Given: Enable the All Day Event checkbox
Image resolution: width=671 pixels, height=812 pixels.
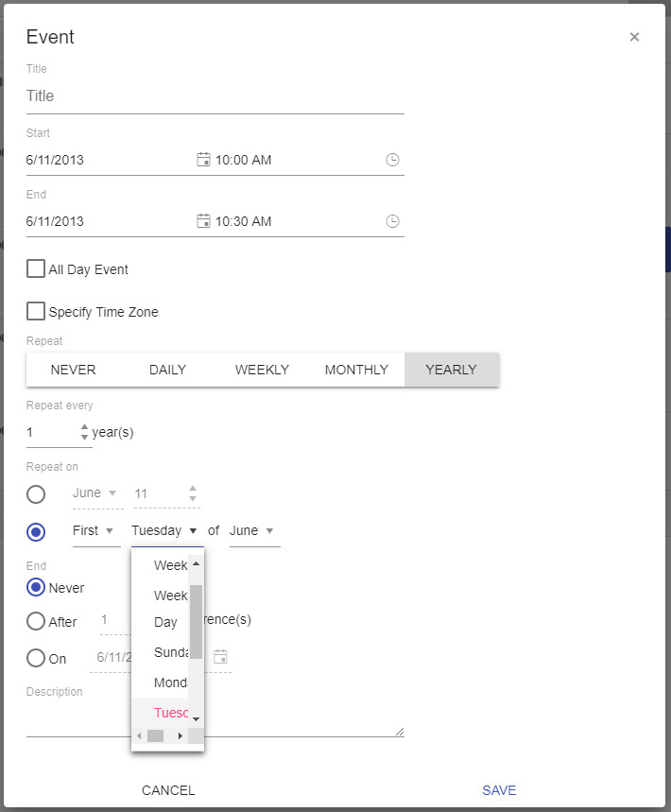Looking at the screenshot, I should point(35,268).
